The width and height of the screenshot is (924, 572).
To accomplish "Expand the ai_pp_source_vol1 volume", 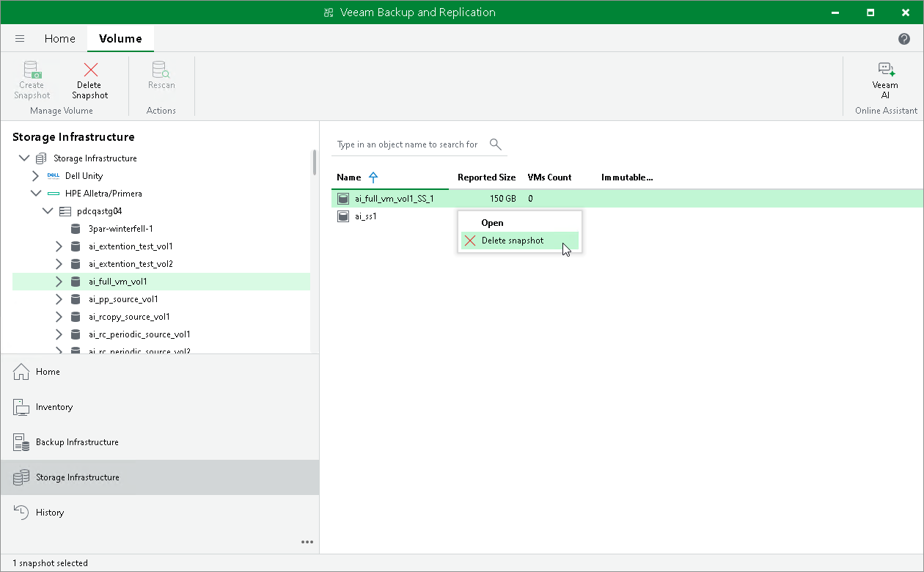I will [x=59, y=299].
